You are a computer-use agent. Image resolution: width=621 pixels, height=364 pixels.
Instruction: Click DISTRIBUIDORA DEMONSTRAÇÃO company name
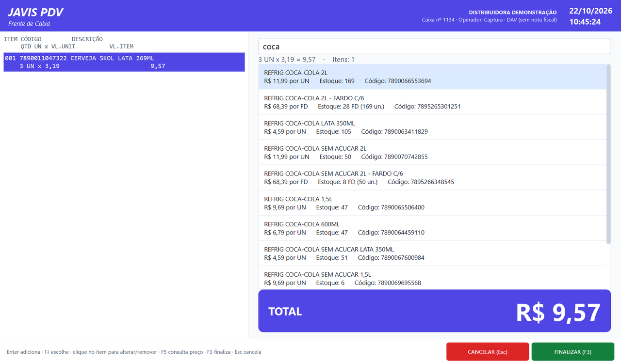(513, 12)
